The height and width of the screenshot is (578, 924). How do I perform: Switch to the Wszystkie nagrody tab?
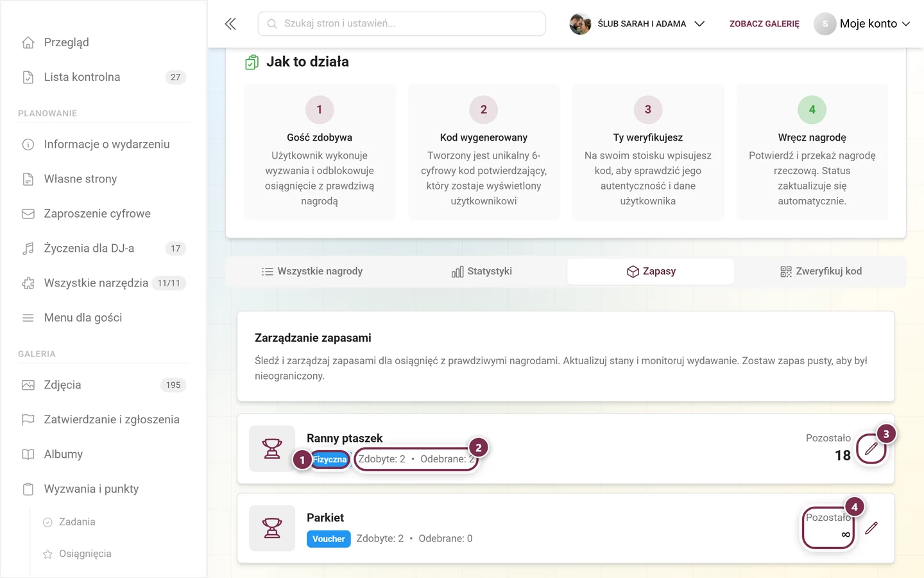(312, 272)
